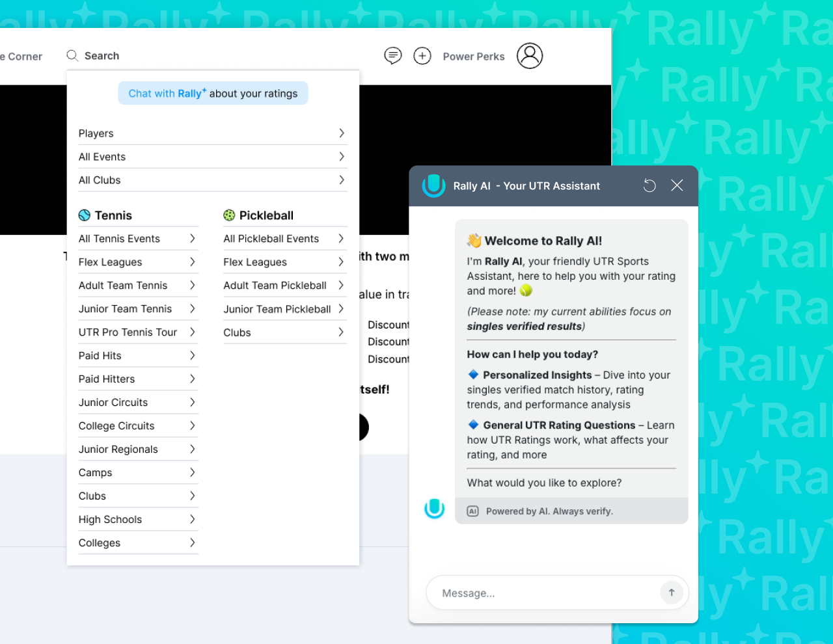Select the High Schools menu item
The image size is (833, 644).
pyautogui.click(x=111, y=520)
